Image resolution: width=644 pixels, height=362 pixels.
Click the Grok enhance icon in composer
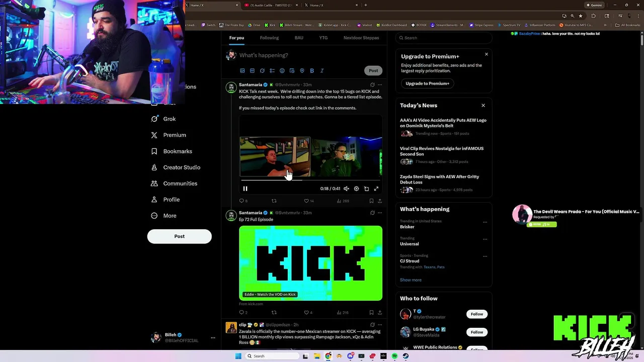[x=262, y=71]
